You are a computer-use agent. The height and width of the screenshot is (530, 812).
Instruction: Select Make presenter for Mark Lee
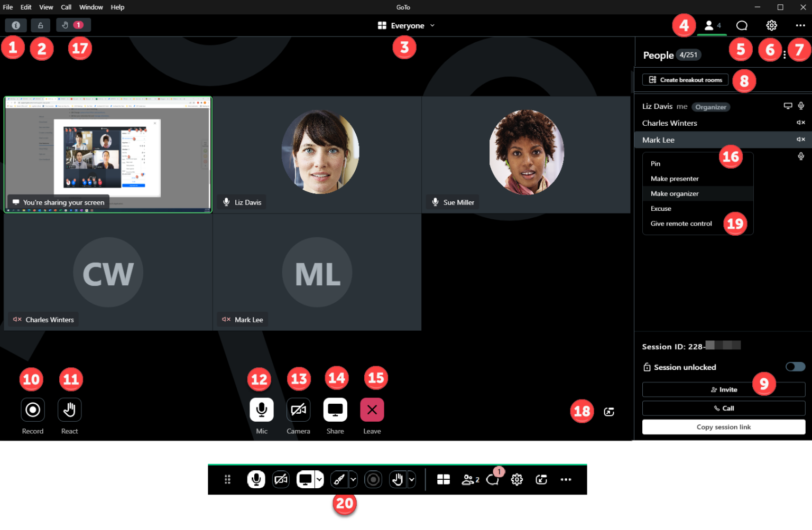[x=675, y=179]
